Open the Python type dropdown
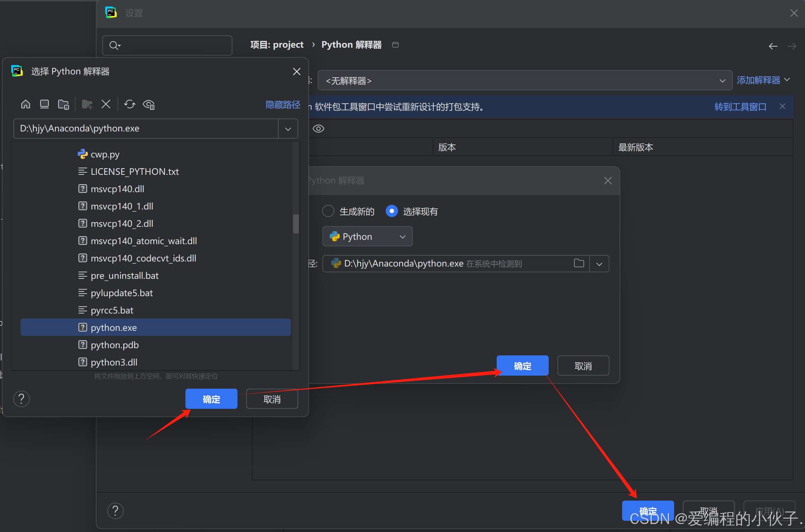The image size is (805, 532). point(367,237)
